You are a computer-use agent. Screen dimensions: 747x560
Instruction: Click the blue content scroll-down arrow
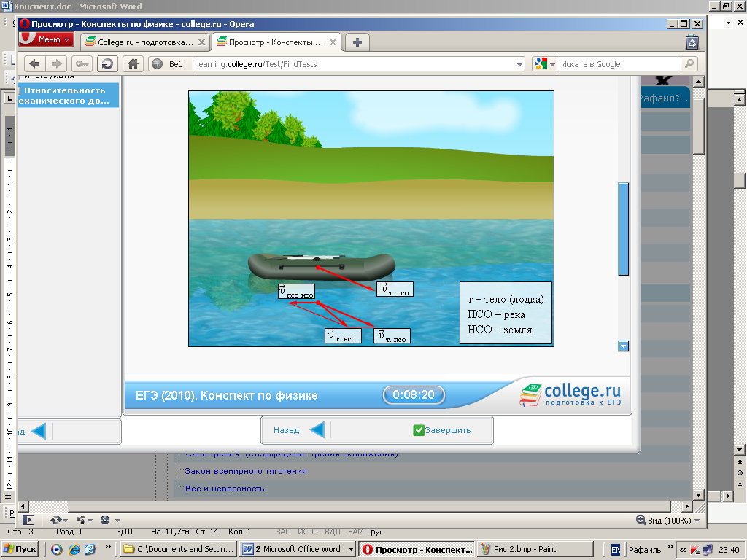[x=623, y=346]
